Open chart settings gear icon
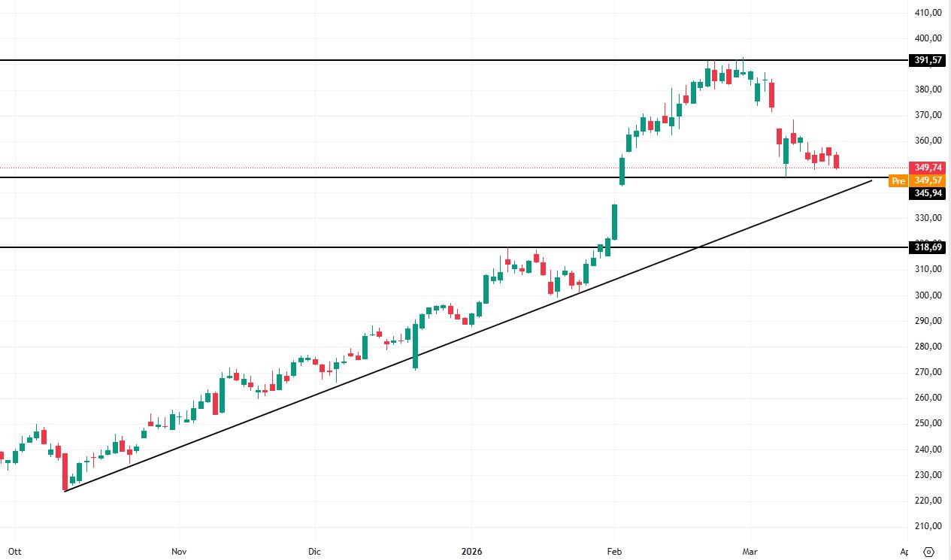 pos(930,552)
